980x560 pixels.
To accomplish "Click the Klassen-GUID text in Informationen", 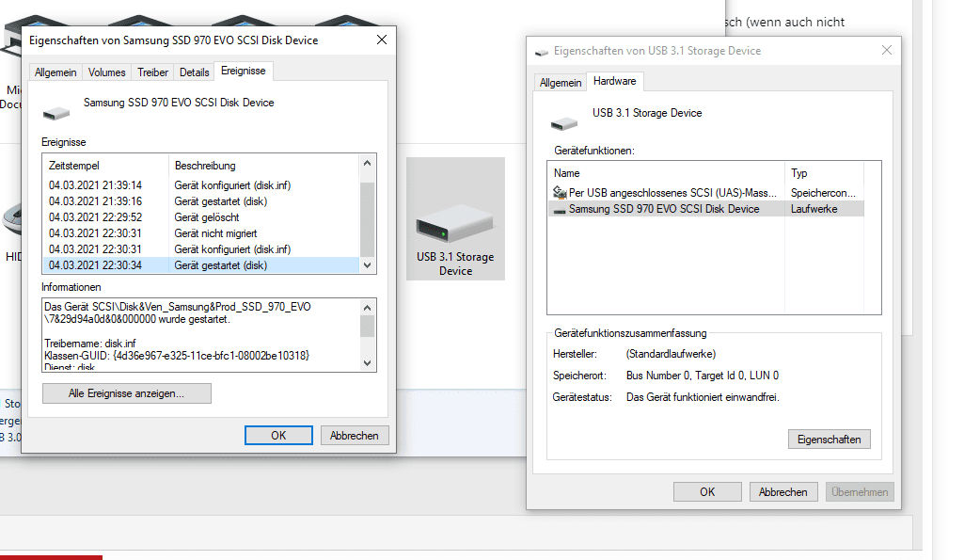I will tap(177, 356).
